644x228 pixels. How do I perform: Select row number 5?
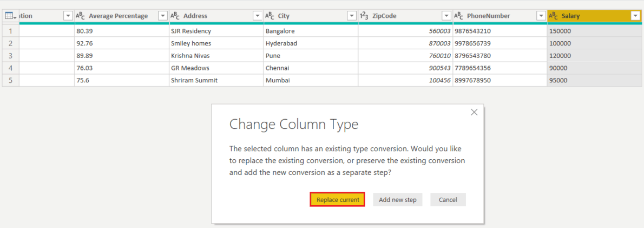(x=11, y=81)
